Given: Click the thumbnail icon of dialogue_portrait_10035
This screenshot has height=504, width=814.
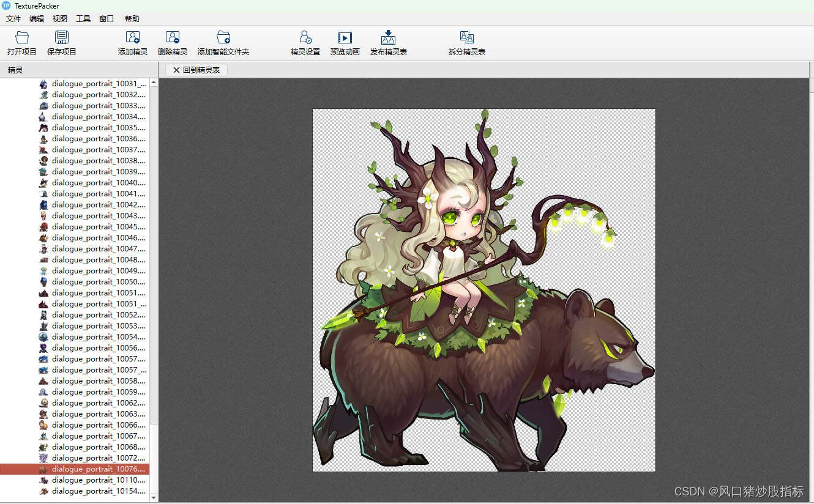Looking at the screenshot, I should [x=43, y=128].
